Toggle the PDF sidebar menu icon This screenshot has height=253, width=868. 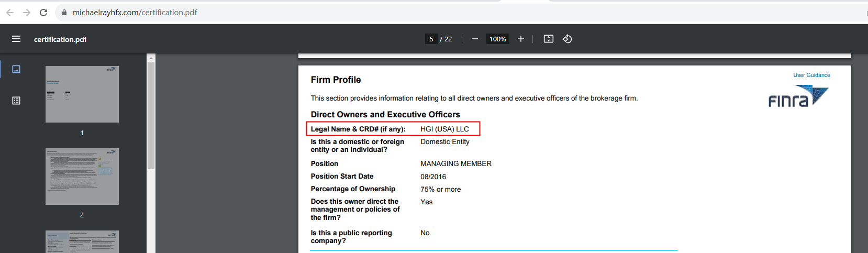point(16,39)
